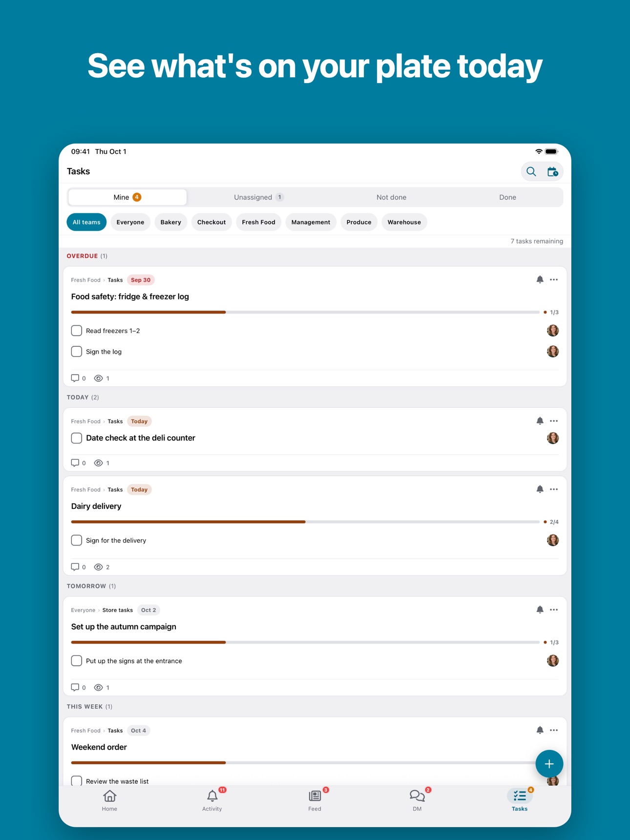Switch to the Done tab

(507, 197)
